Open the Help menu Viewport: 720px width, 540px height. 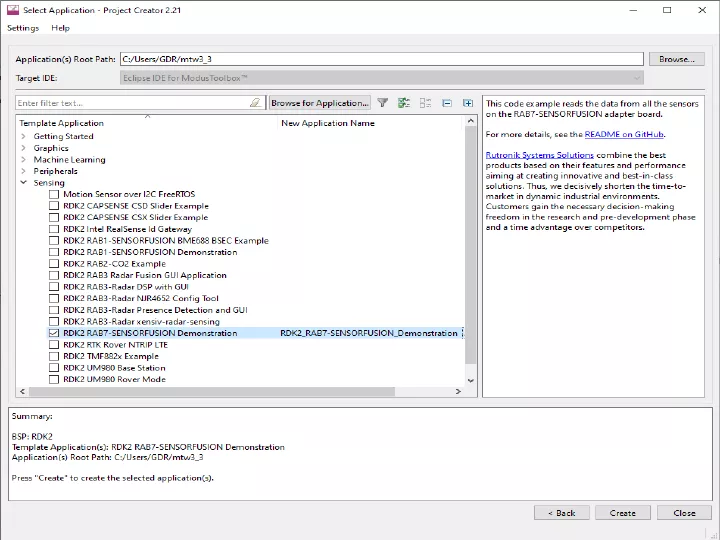pyautogui.click(x=60, y=28)
